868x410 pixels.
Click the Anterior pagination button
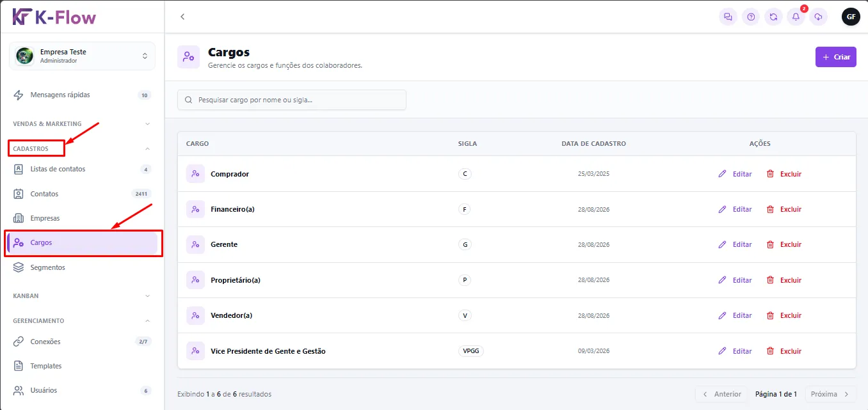pyautogui.click(x=721, y=394)
